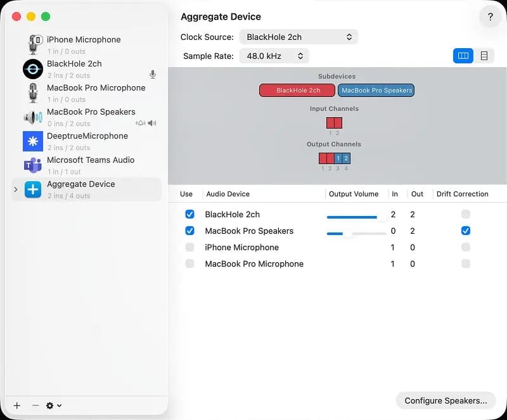Select the DeeptrueMicrophone device icon

tap(32, 141)
